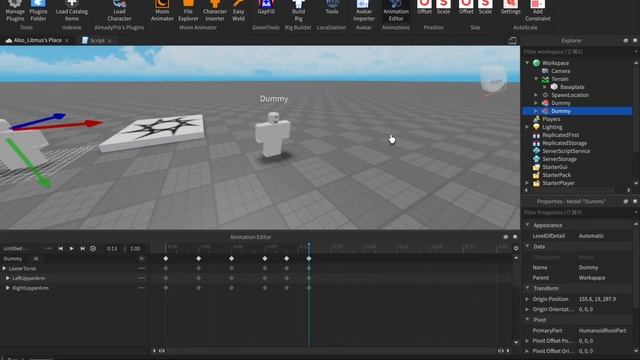Click the PrimaryPart value HumanoidRootPart
This screenshot has height=360, width=640.
point(602,330)
